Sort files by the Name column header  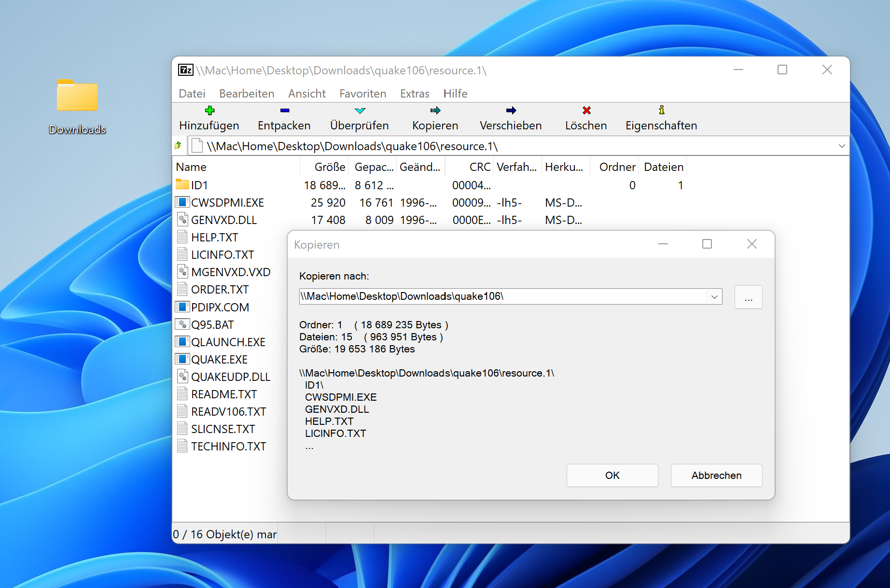click(237, 167)
